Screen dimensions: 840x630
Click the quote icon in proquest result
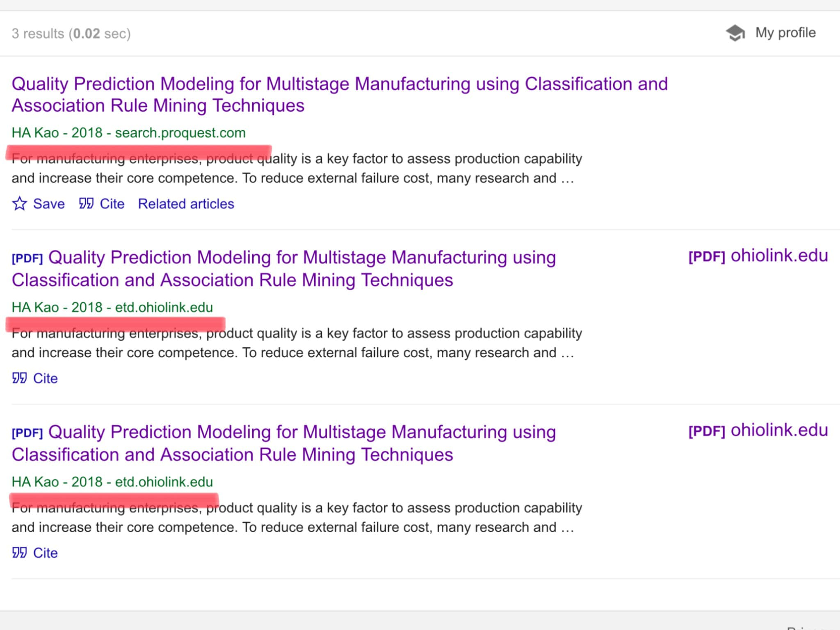point(86,203)
